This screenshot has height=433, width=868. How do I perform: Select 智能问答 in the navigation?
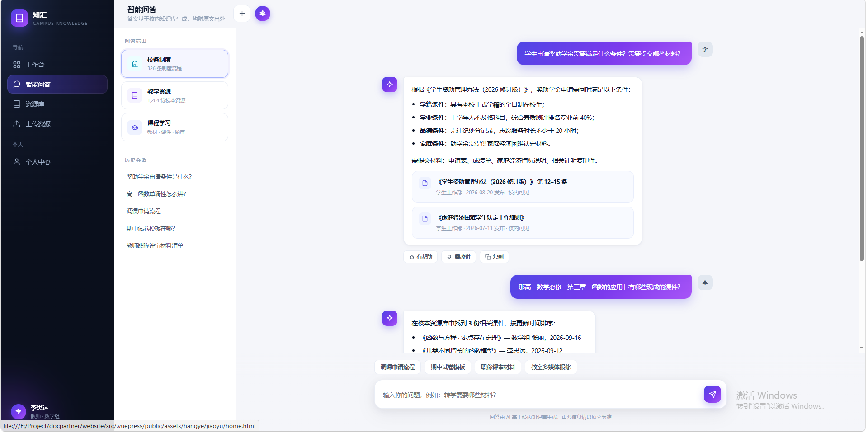point(57,85)
